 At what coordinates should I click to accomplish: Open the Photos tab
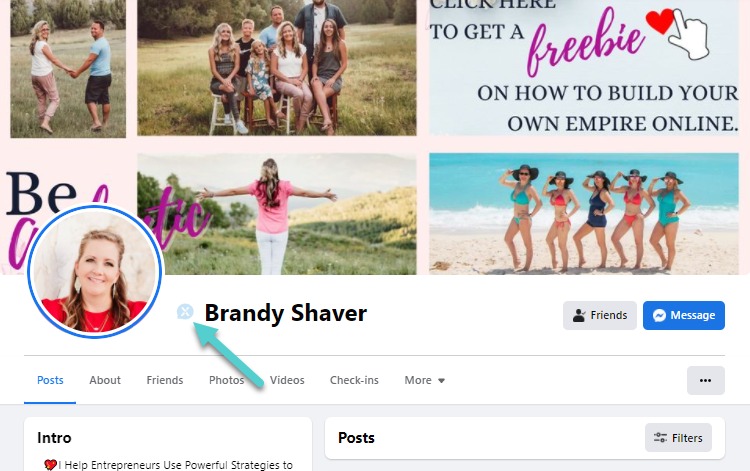click(226, 380)
